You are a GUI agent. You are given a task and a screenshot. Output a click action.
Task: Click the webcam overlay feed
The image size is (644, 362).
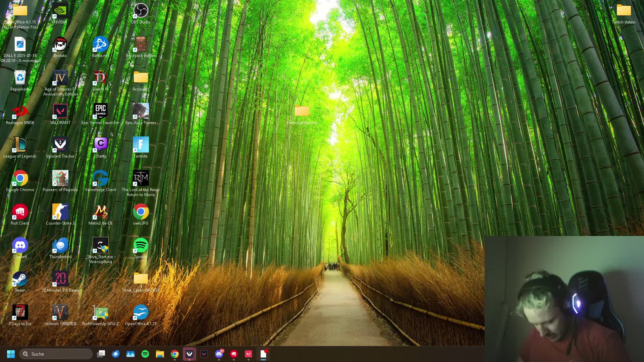[x=564, y=299]
